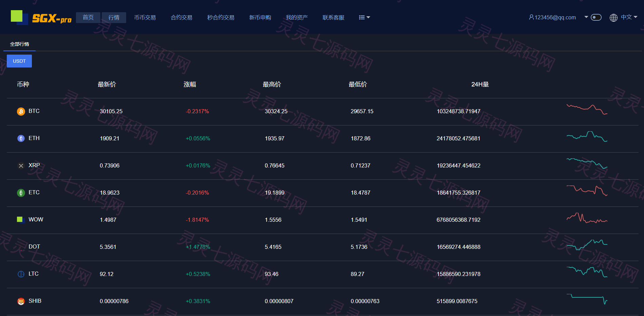View the ETH price trend chart
The width and height of the screenshot is (644, 316).
click(x=587, y=136)
